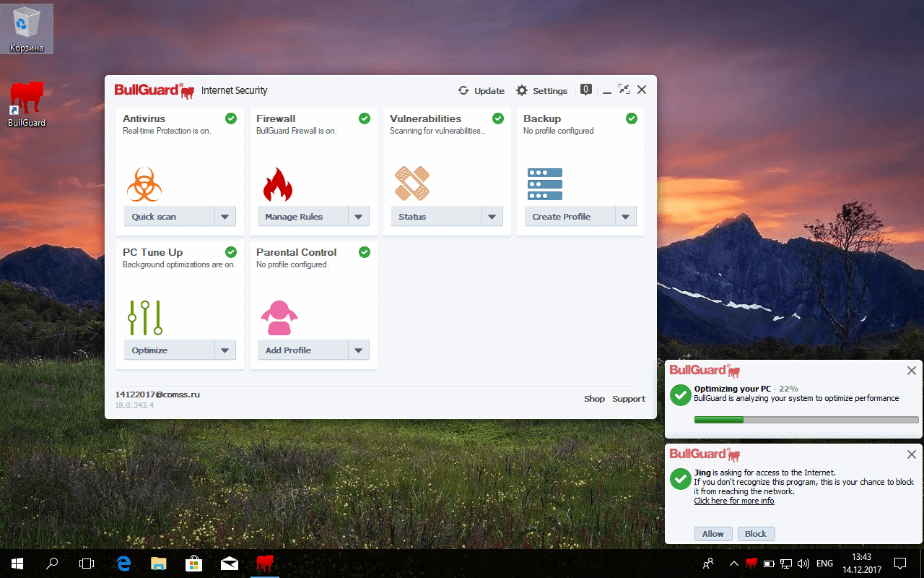Click the BullGuard tray icon
924x578 pixels.
(751, 563)
